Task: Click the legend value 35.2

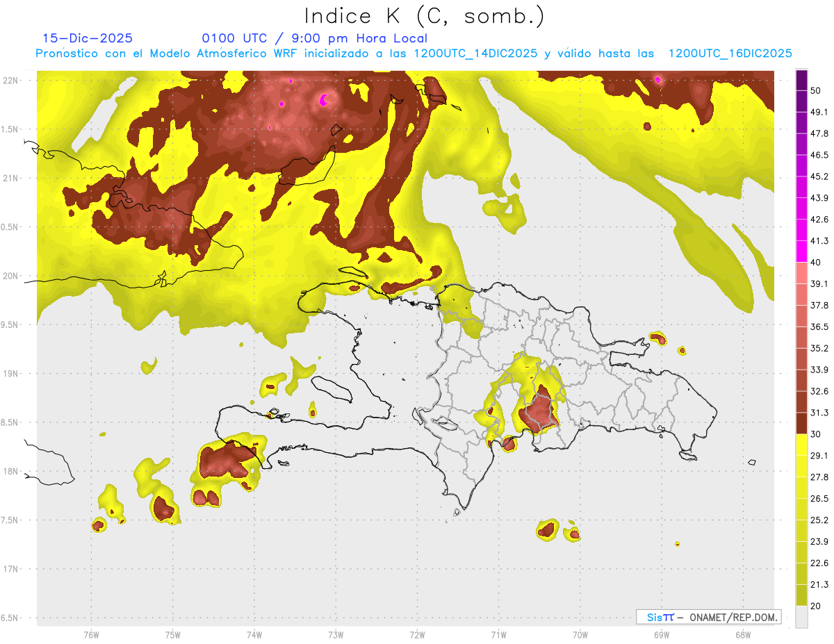Action: 819,349
